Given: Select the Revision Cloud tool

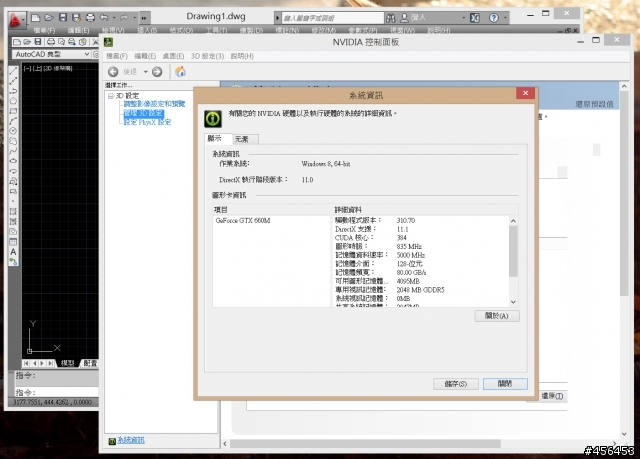Looking at the screenshot, I should coord(13,141).
